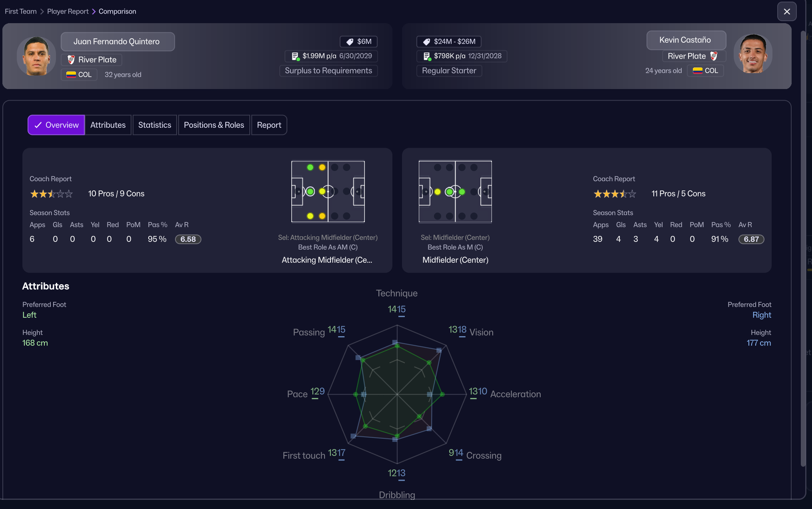Click Quintero's 95 % pass percentage
This screenshot has width=812, height=509.
[x=157, y=239]
